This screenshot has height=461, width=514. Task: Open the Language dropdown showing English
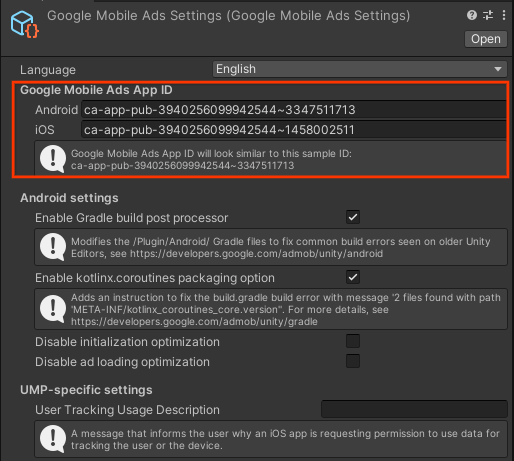tap(360, 69)
